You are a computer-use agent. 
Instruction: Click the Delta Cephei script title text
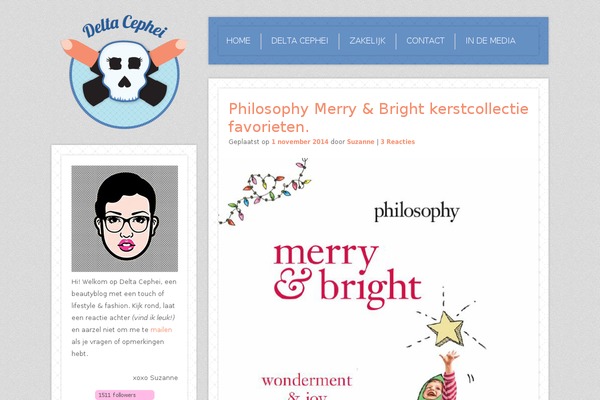click(x=125, y=27)
